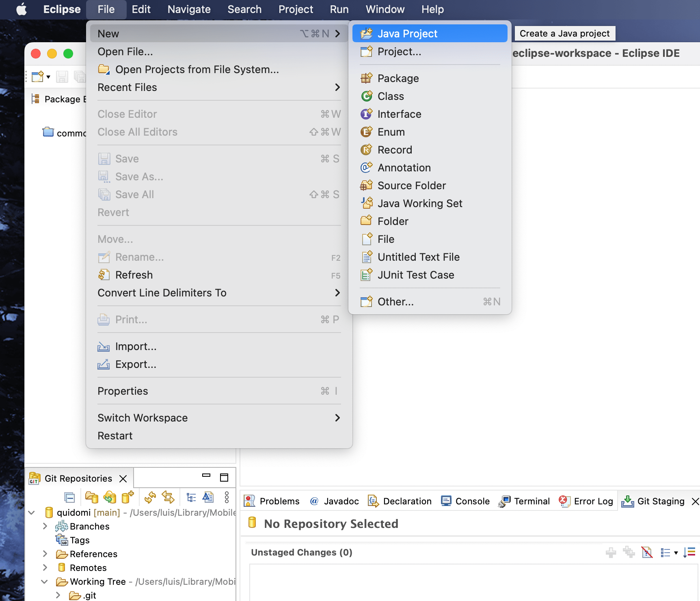
Task: Switch to the Console tab
Action: pyautogui.click(x=465, y=501)
